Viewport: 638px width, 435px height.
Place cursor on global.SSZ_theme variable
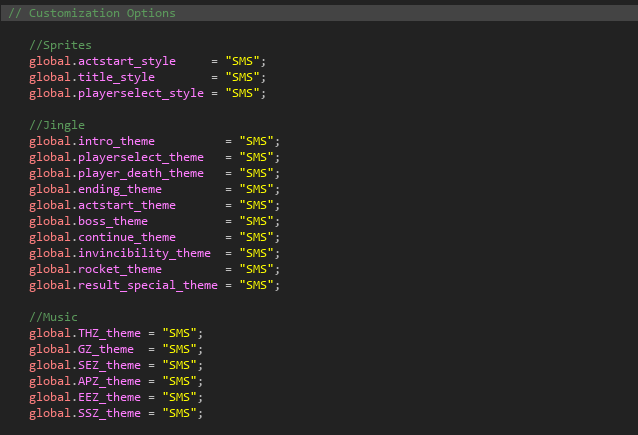pos(85,413)
